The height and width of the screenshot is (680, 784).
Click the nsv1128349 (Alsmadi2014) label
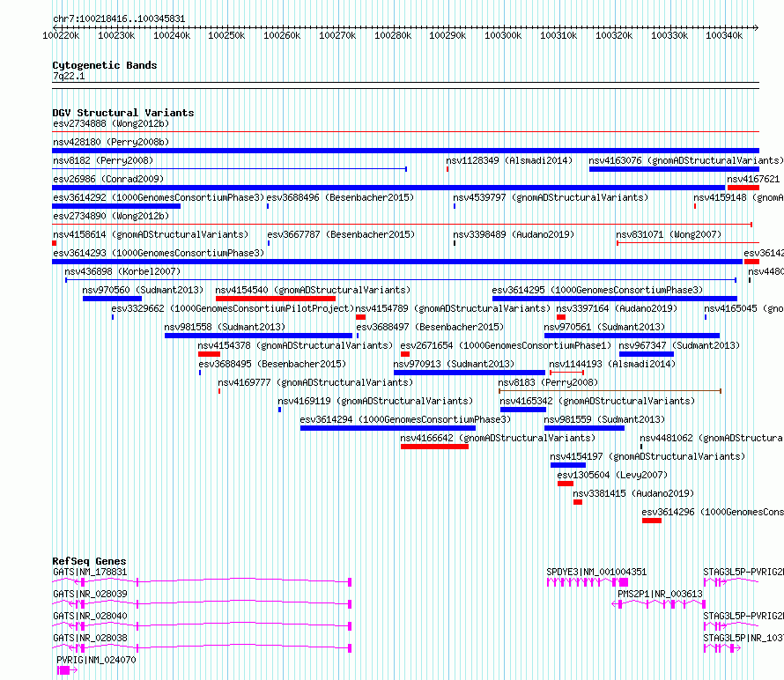point(509,160)
